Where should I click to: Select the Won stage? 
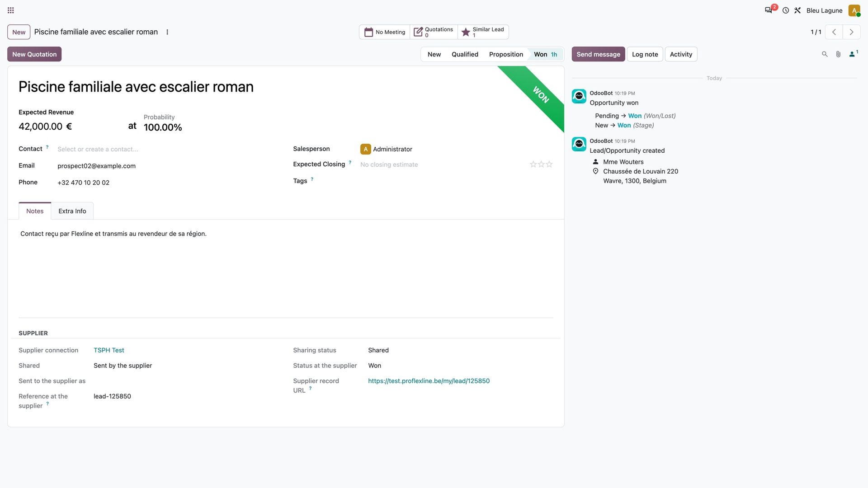pyautogui.click(x=546, y=54)
